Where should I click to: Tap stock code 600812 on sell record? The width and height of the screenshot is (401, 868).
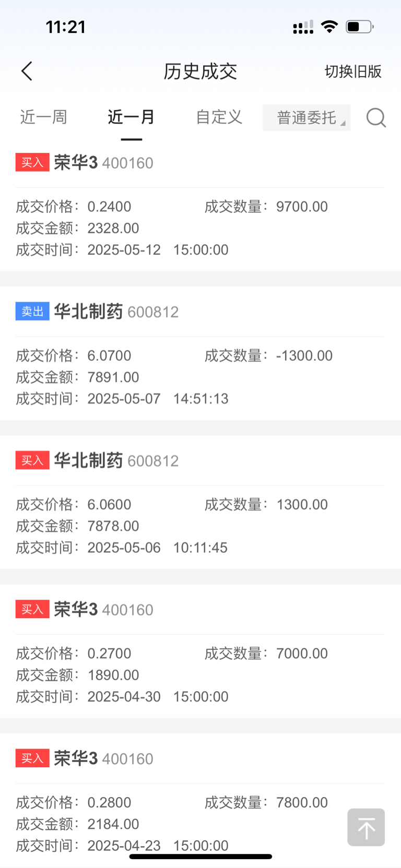[153, 312]
